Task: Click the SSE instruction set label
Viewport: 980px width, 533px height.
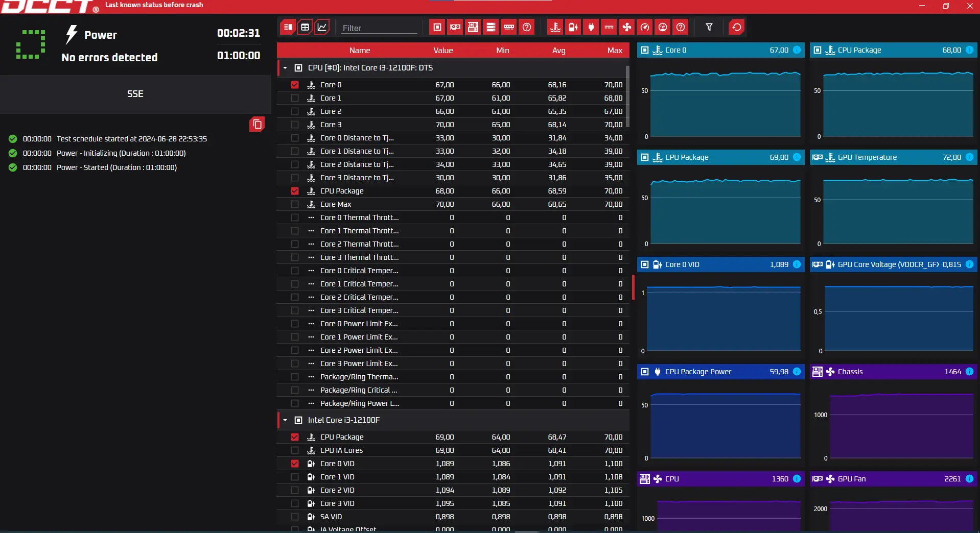Action: [x=135, y=94]
